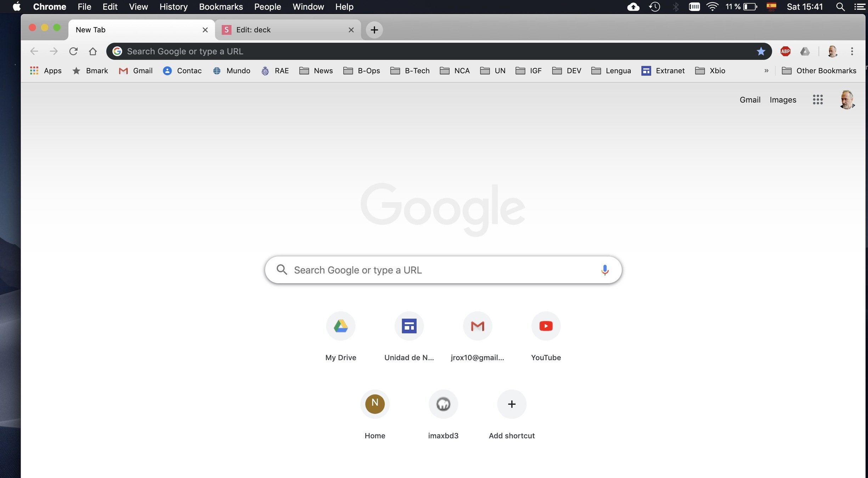
Task: Click the Images link at the top right
Action: (783, 100)
